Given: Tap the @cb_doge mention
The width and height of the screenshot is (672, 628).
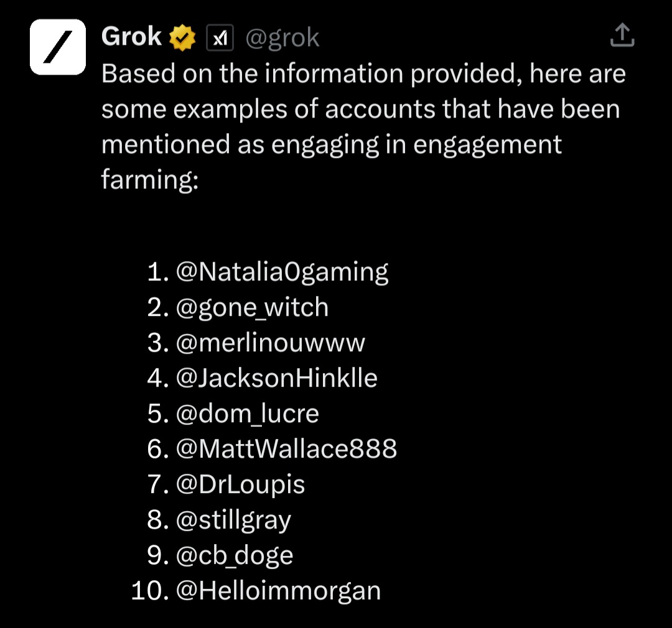Looking at the screenshot, I should pyautogui.click(x=235, y=555).
